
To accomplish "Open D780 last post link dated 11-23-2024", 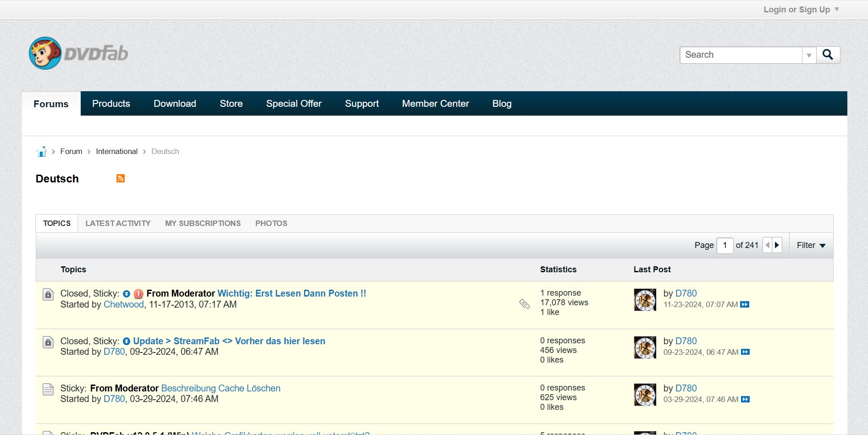I will coord(686,293).
